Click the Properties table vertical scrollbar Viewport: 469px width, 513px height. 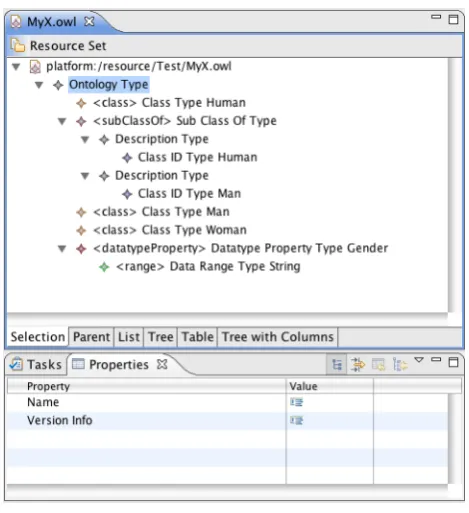click(455, 439)
